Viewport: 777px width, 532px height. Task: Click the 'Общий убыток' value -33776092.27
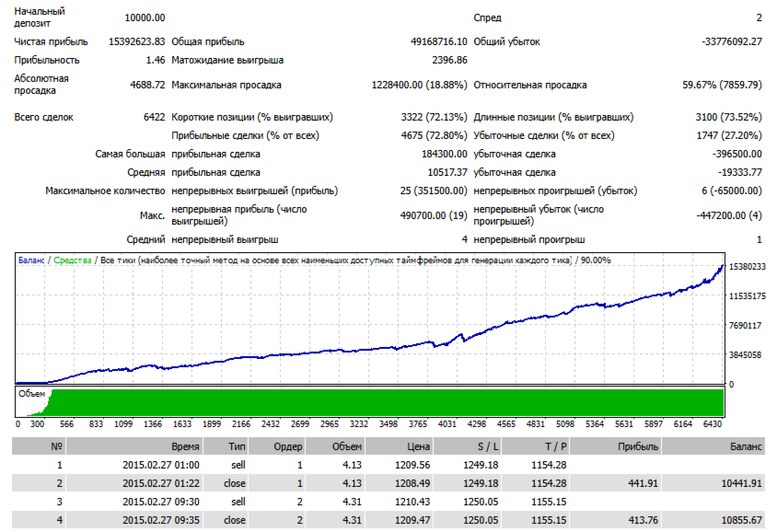pos(732,41)
